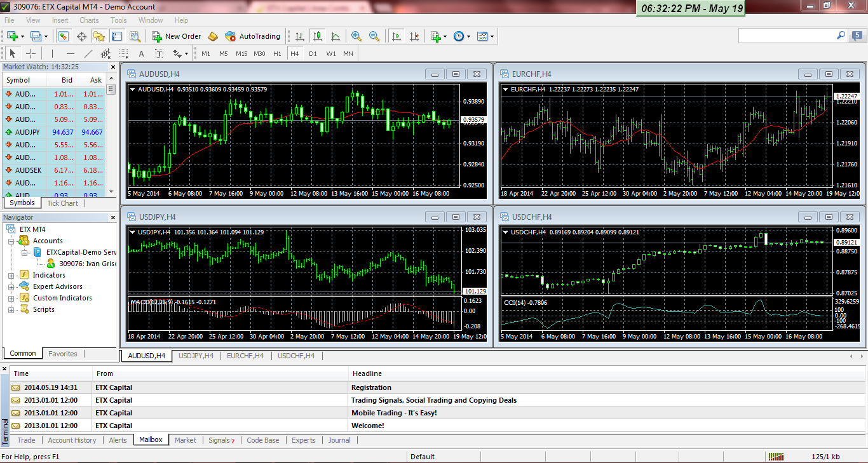The width and height of the screenshot is (868, 463).
Task: Open the USDCHF chart top-left dropdown arrow
Action: (x=505, y=232)
